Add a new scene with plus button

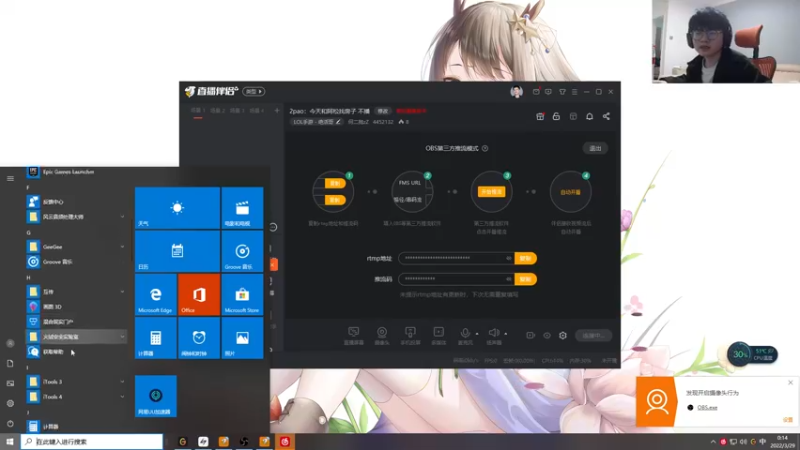(x=277, y=110)
